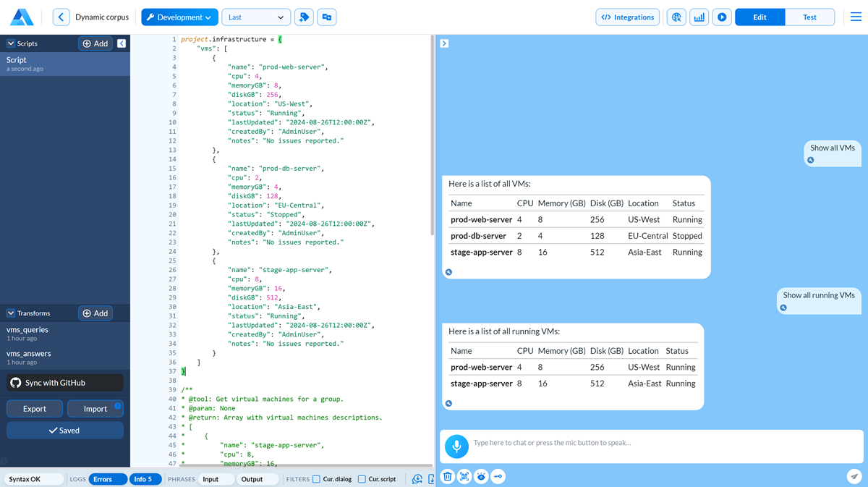The height and width of the screenshot is (487, 868).
Task: Clear the chat with the trash icon
Action: pyautogui.click(x=447, y=476)
